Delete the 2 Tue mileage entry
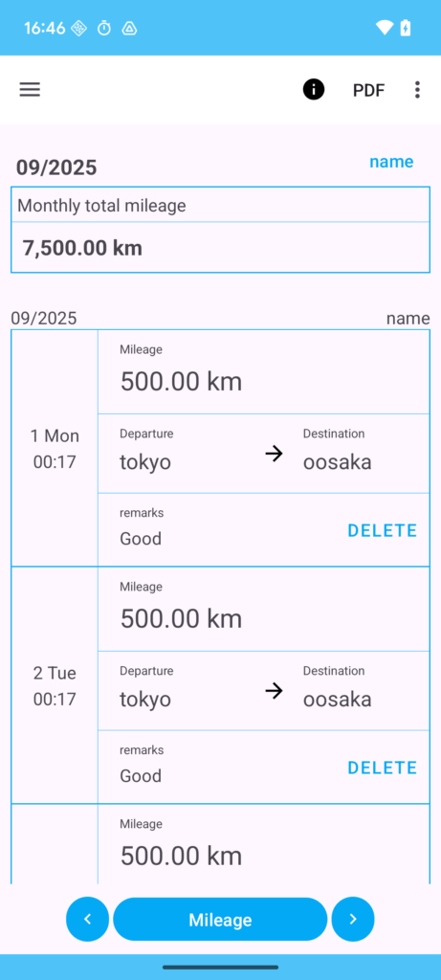This screenshot has width=441, height=980. pos(383,768)
